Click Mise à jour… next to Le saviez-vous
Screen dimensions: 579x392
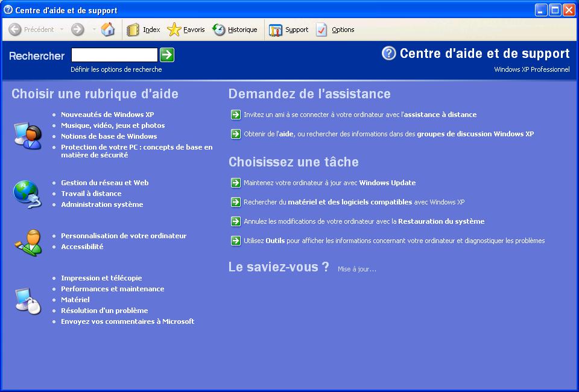tap(357, 269)
